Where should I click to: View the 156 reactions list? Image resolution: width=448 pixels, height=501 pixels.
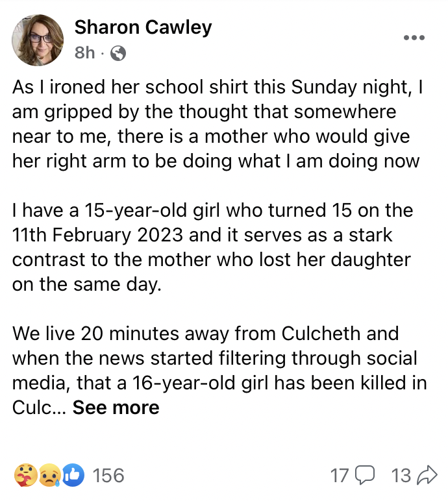[x=108, y=476]
